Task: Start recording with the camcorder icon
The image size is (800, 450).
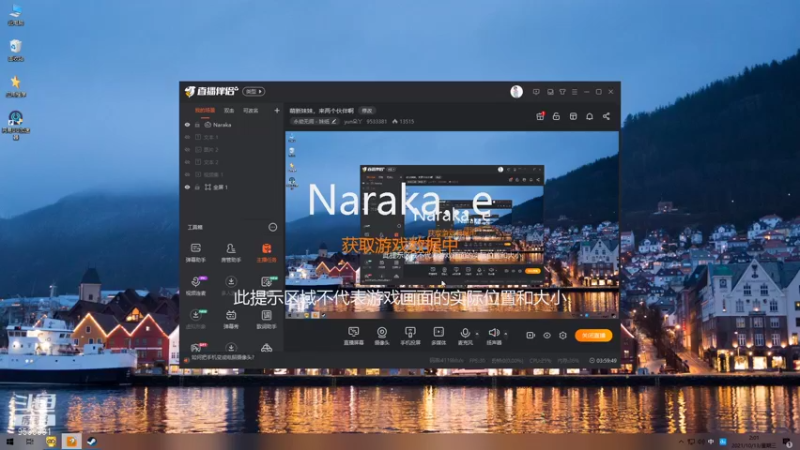Action: pyautogui.click(x=530, y=335)
